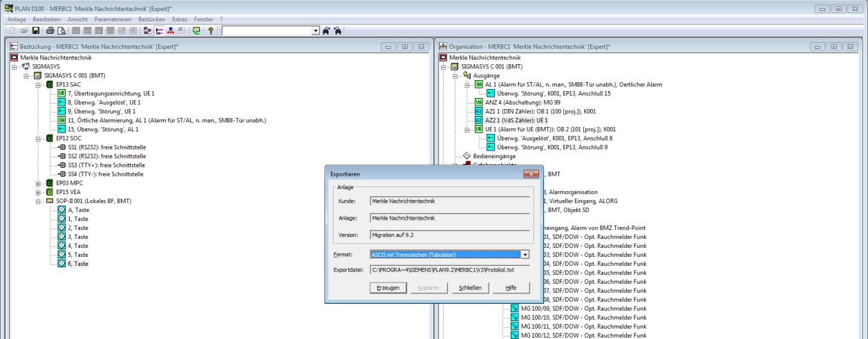Click the VA icon of 'ANZ 4 (Abschaltung)'
Viewport: 868px width, 339px height.
pyautogui.click(x=479, y=102)
